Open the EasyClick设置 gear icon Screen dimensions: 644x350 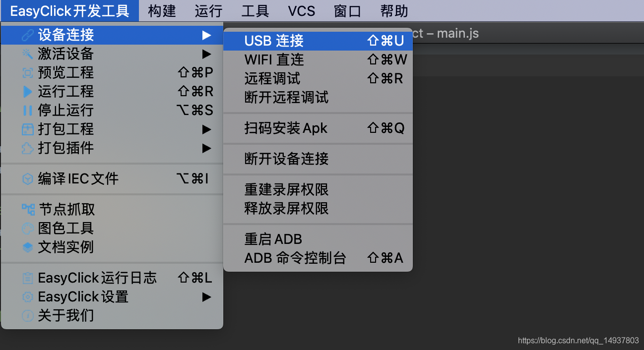coord(27,296)
